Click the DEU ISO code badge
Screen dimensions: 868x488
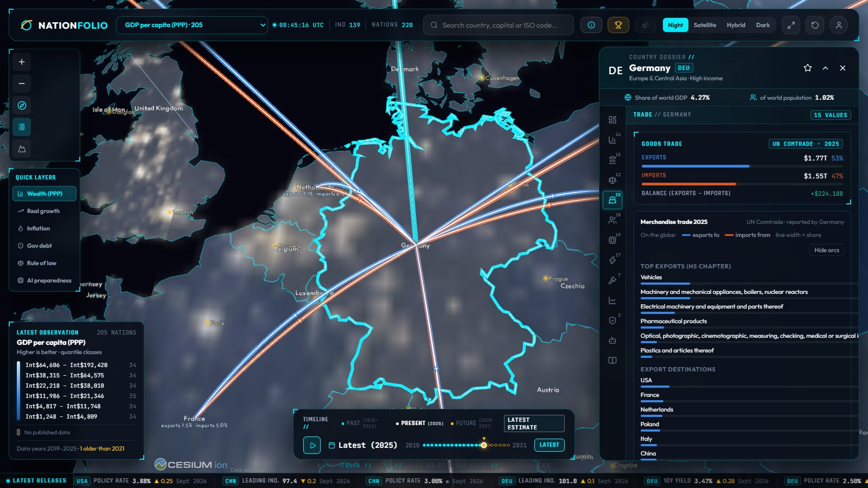(x=684, y=68)
